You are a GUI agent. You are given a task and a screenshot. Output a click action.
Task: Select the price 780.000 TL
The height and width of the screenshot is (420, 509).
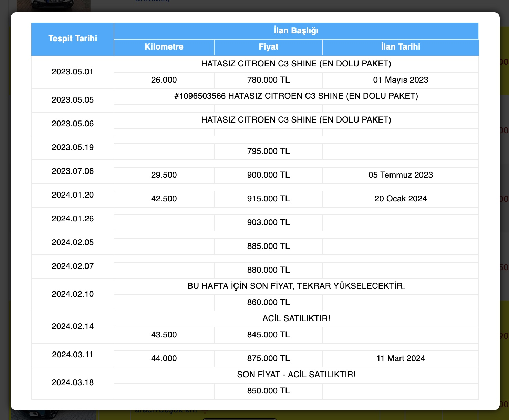pyautogui.click(x=268, y=80)
